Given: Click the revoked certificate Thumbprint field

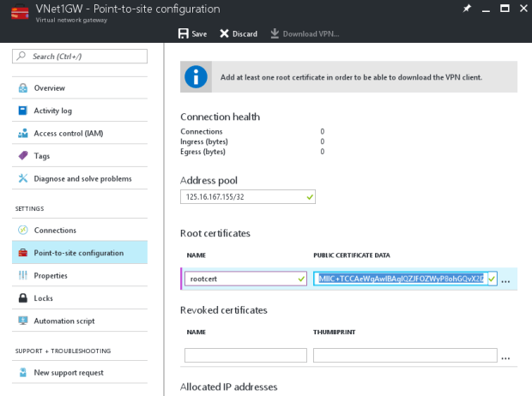Looking at the screenshot, I should (x=405, y=355).
